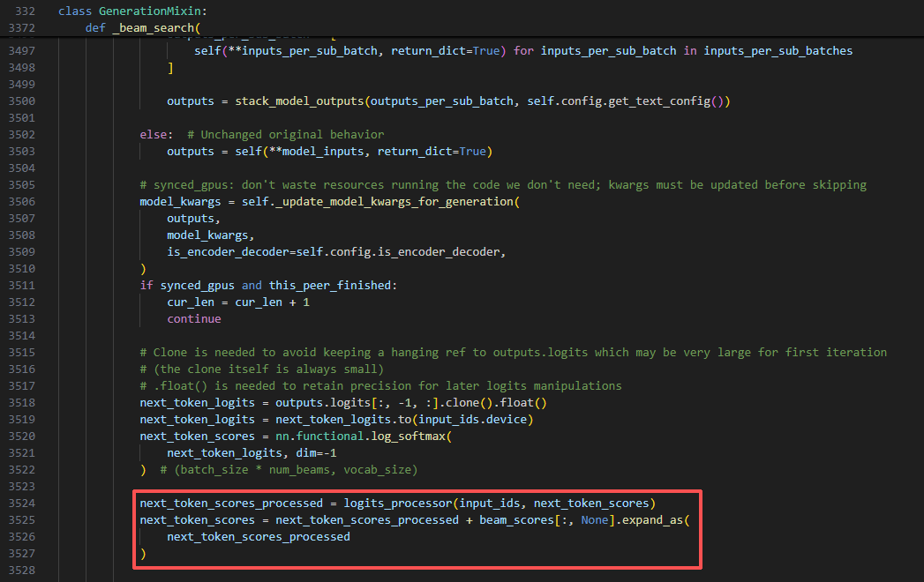The height and width of the screenshot is (582, 924).
Task: Click line number 3524
Action: 22,504
